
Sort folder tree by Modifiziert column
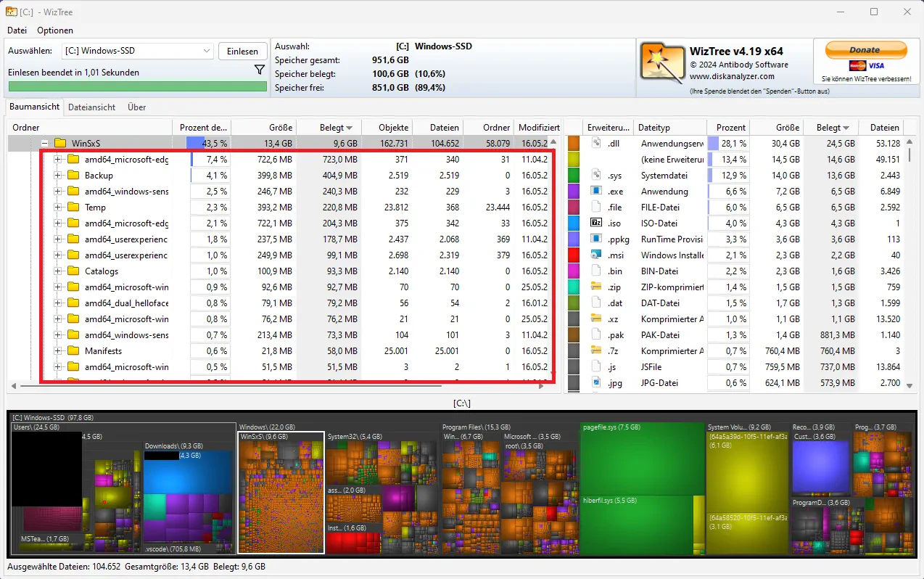(538, 127)
